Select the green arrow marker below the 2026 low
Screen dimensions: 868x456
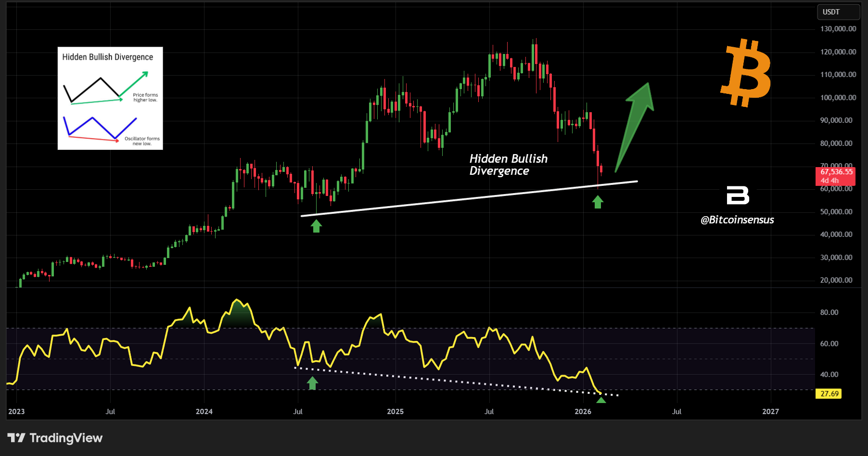point(598,203)
